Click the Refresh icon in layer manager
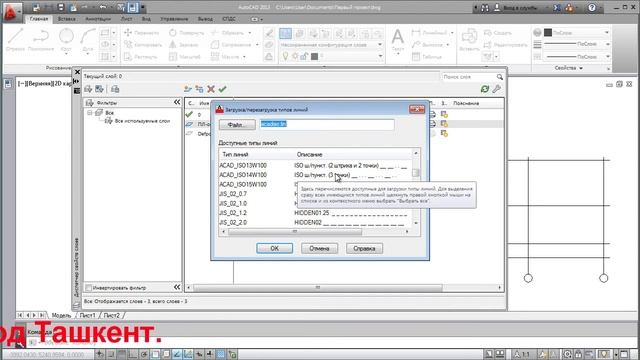Screen dimensions: 640x360 [484, 89]
